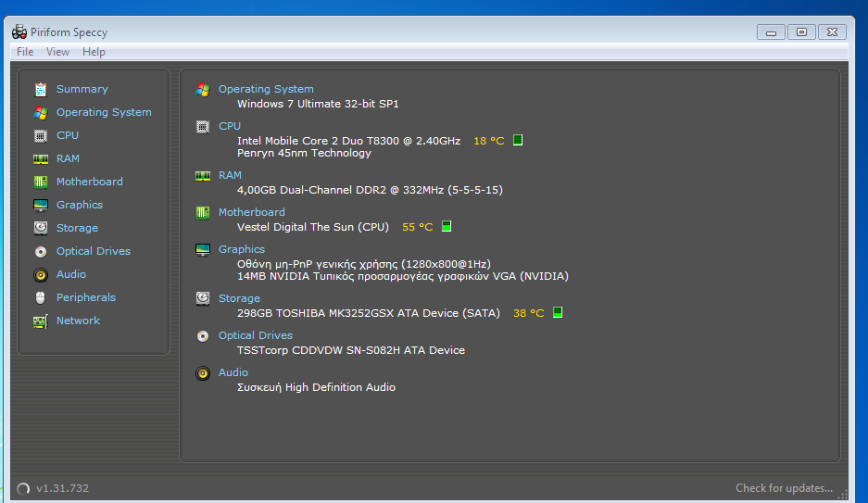
Task: Click Penryn 45nm Technology text
Action: 304,153
